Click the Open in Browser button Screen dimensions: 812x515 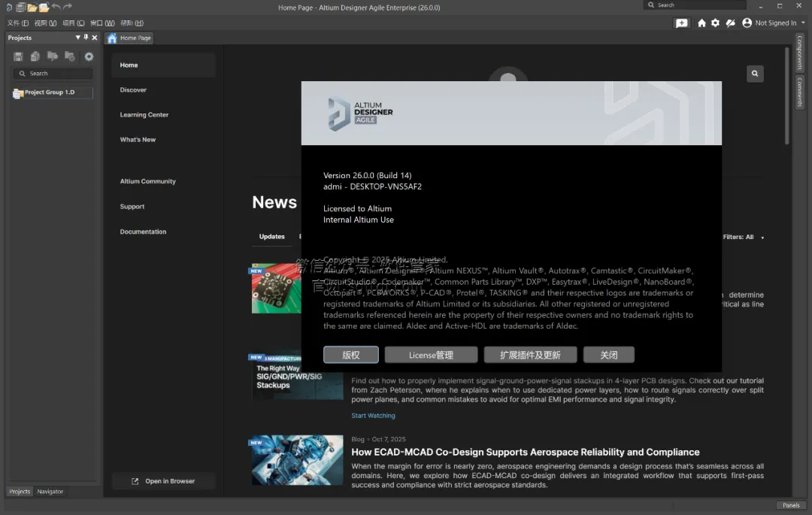164,481
